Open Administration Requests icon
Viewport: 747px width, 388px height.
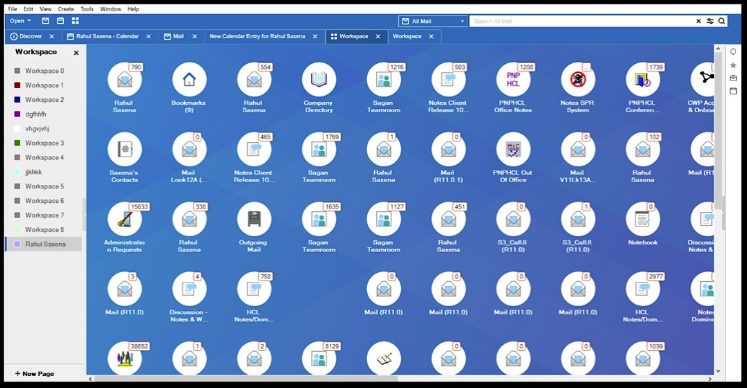point(124,219)
